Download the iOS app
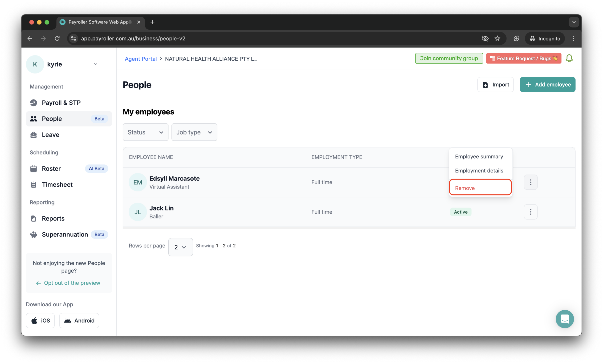Image resolution: width=603 pixels, height=364 pixels. click(40, 320)
